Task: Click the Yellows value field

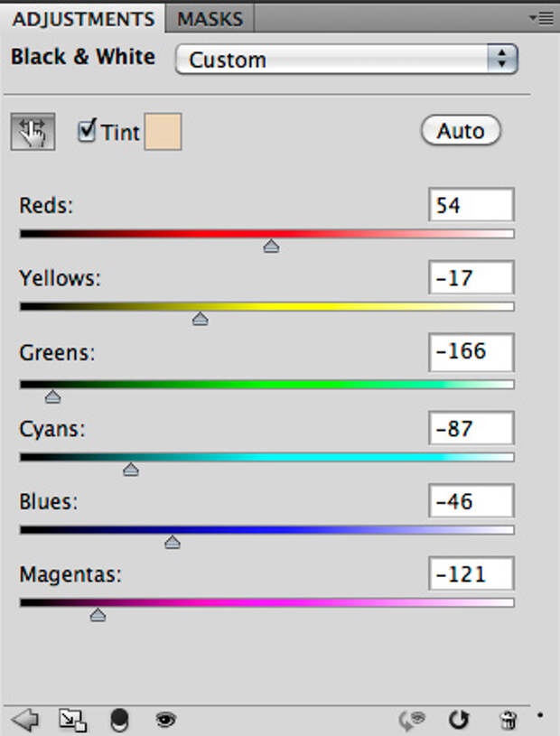Action: [x=471, y=278]
